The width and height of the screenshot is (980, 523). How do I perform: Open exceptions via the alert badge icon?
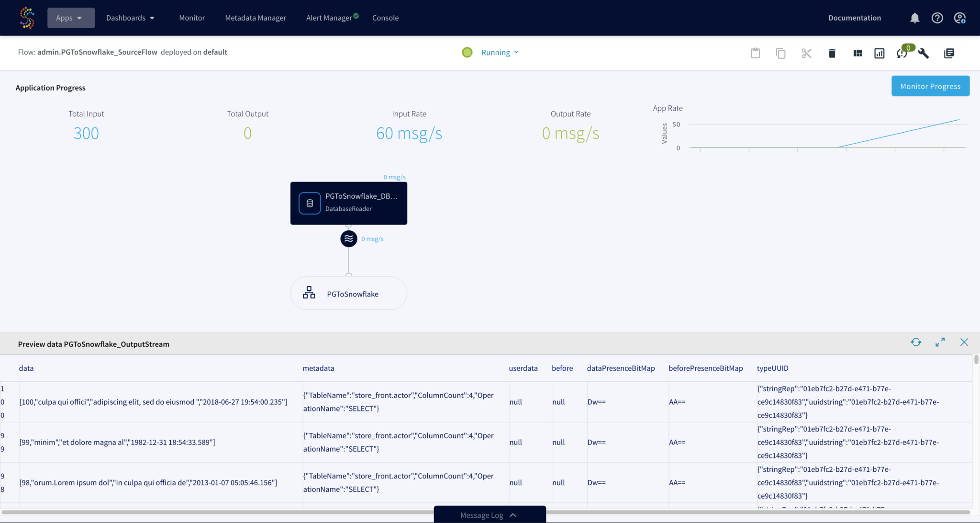[902, 53]
